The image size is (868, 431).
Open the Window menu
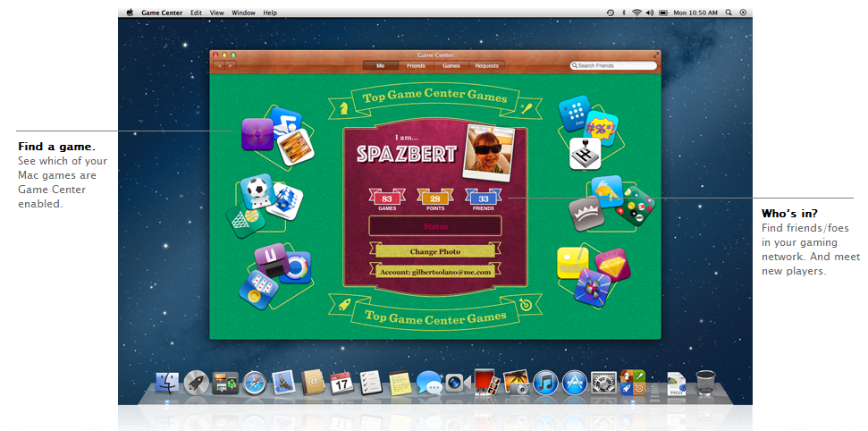[x=243, y=13]
